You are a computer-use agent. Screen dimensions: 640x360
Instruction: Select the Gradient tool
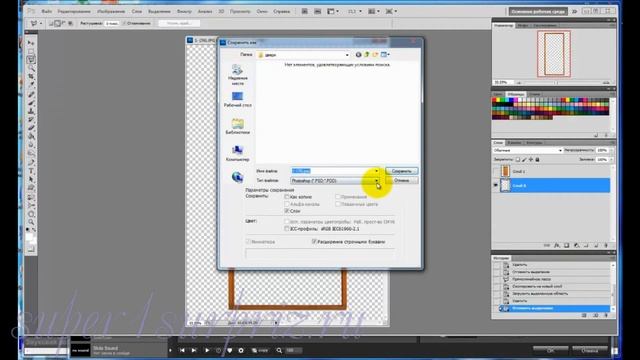(x=31, y=137)
